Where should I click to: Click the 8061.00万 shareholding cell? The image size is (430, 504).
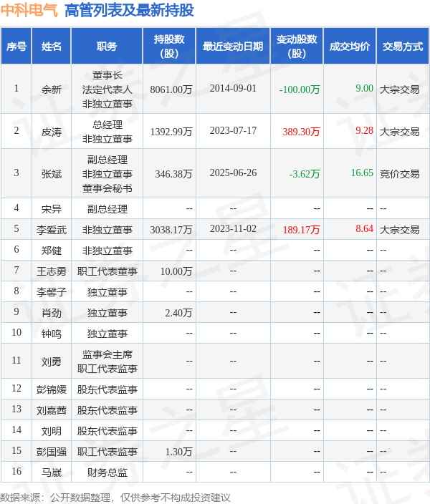pyautogui.click(x=171, y=89)
